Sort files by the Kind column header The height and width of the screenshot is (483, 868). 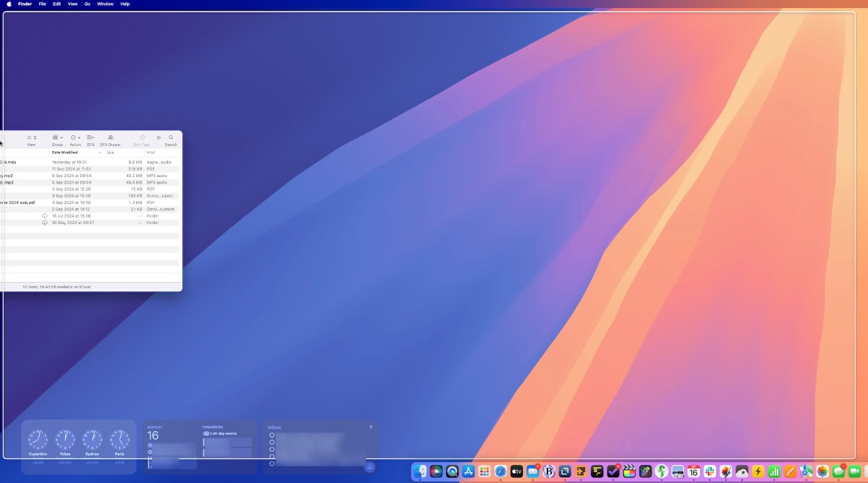click(x=150, y=153)
